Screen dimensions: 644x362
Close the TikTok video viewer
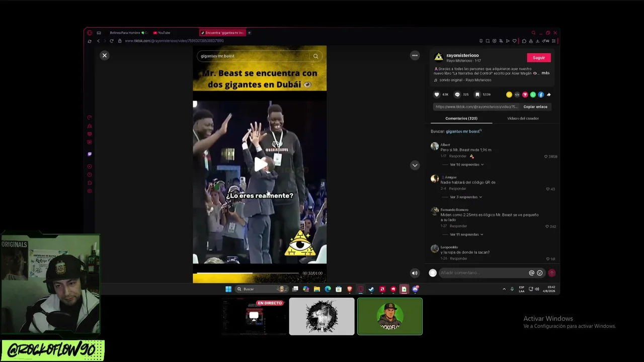coord(105,55)
